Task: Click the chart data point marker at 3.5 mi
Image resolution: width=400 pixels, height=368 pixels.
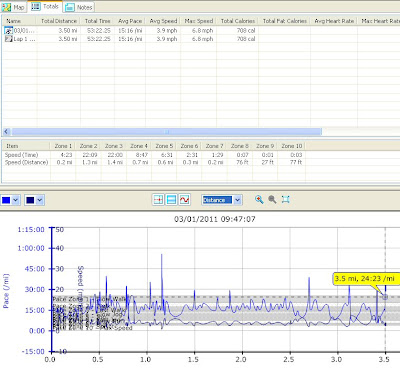Action: pos(385,297)
